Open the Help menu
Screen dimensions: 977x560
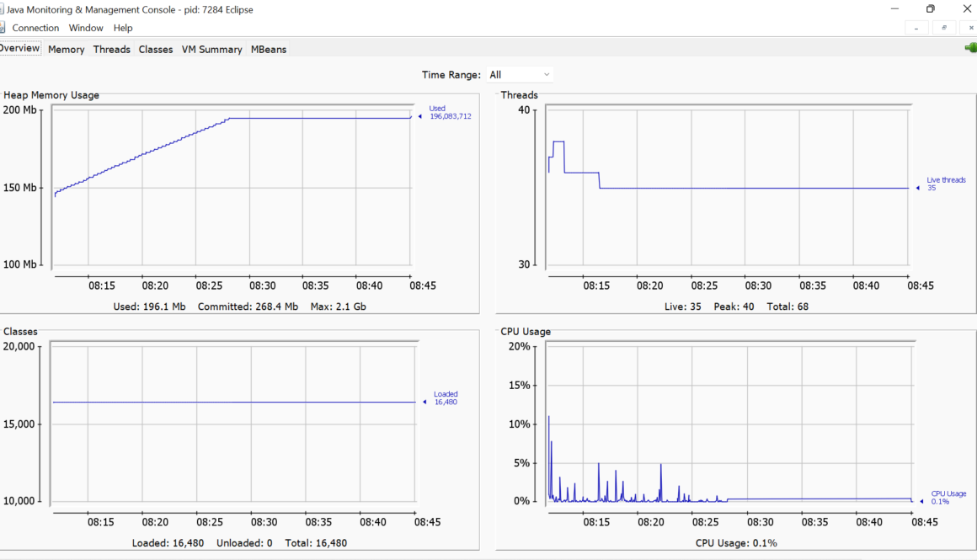[x=123, y=28]
